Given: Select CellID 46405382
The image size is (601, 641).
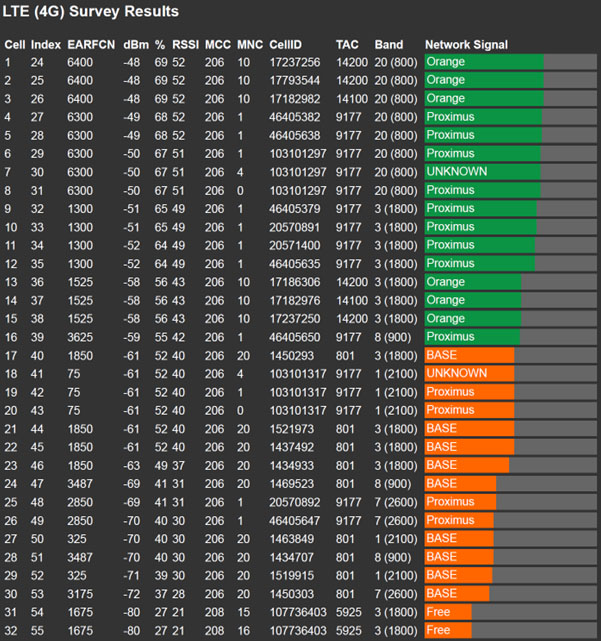Looking at the screenshot, I should point(295,117).
